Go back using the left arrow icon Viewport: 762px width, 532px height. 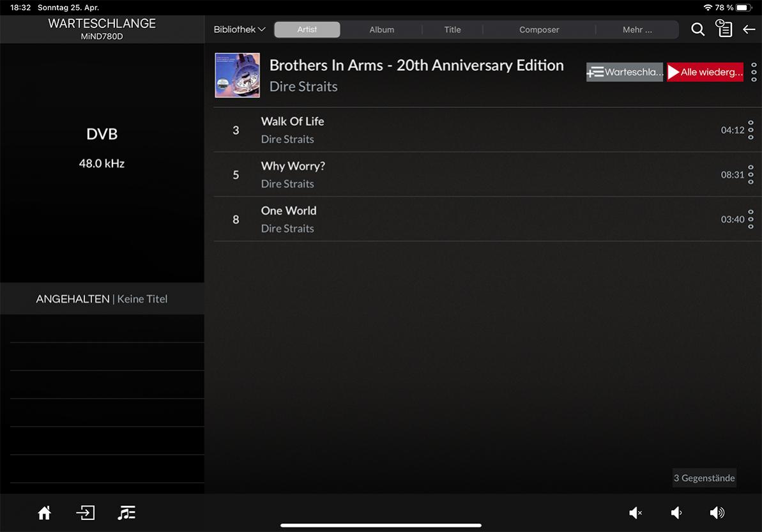click(x=749, y=29)
